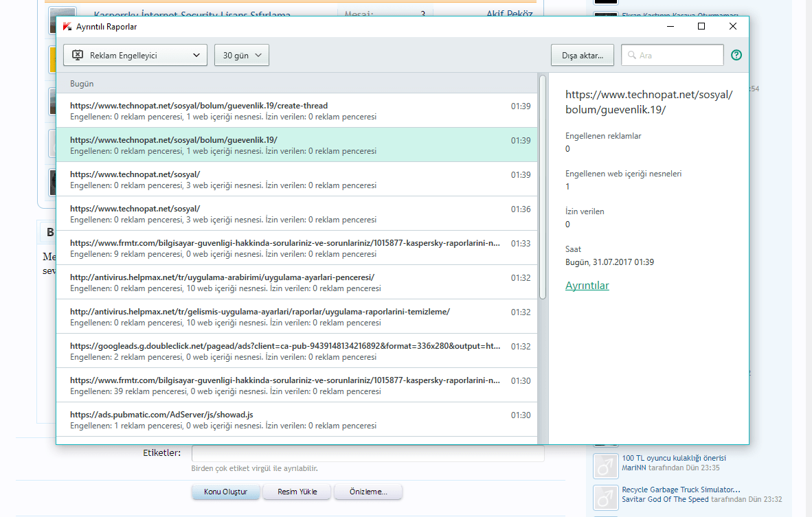Open the green help question-mark icon
The height and width of the screenshot is (517, 812).
736,55
